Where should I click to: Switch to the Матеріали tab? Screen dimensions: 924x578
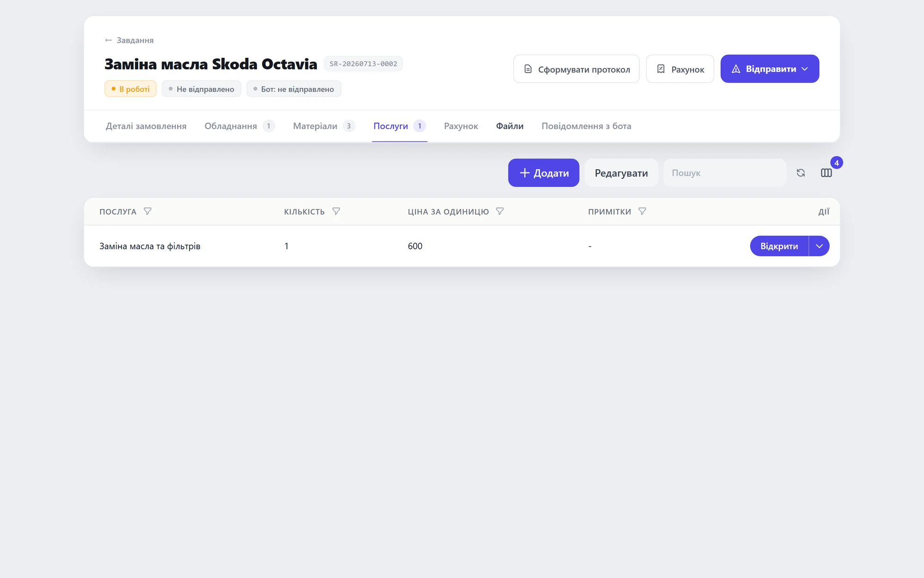[x=323, y=126]
